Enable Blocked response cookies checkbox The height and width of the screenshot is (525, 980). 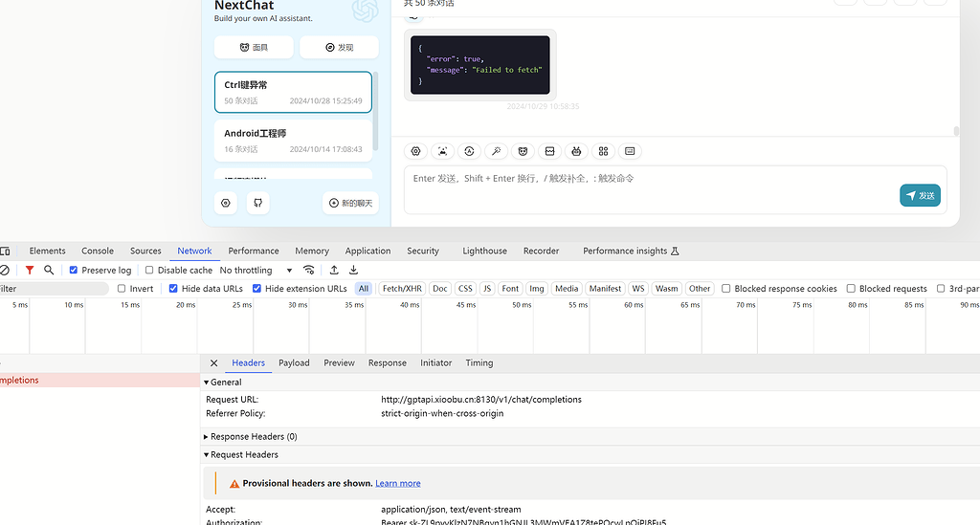725,289
